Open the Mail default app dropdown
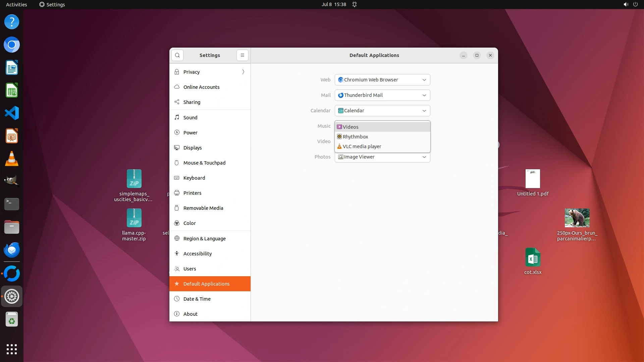This screenshot has width=644, height=362. tap(382, 95)
